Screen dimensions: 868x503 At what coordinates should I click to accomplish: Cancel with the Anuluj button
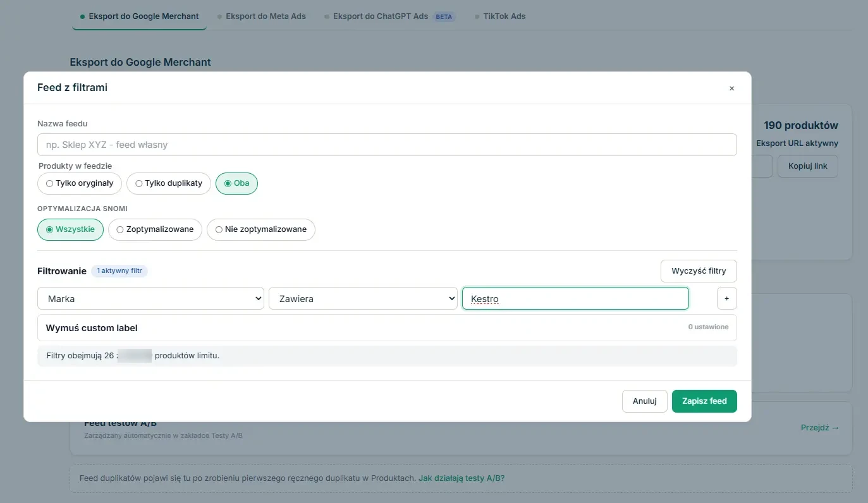pos(645,401)
